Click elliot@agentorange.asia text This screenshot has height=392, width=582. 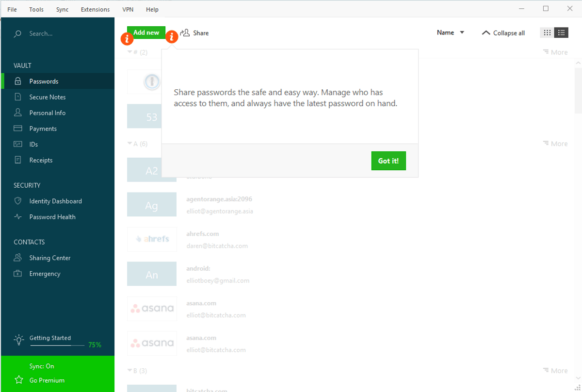pos(220,211)
